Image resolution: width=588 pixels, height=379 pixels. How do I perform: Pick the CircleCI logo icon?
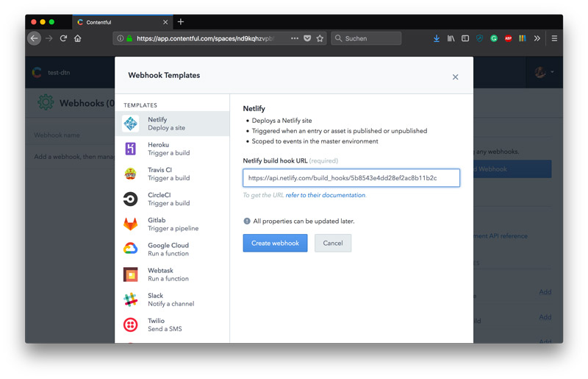(x=131, y=199)
